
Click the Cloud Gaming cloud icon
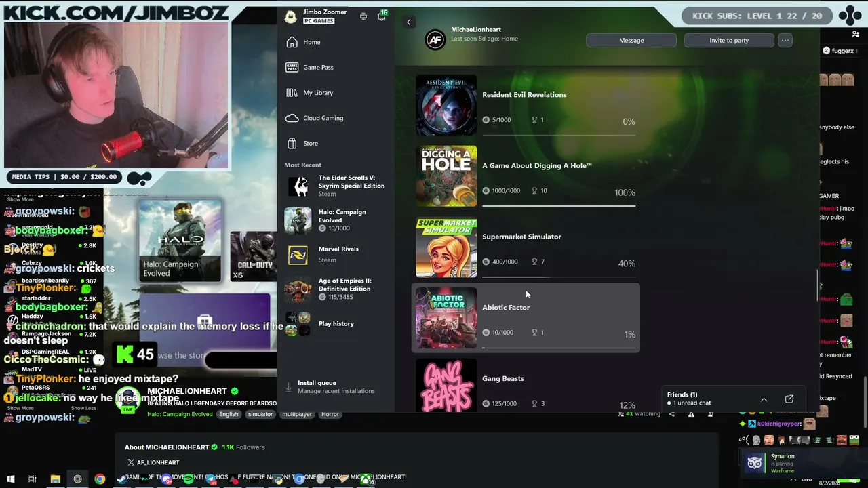(x=292, y=118)
